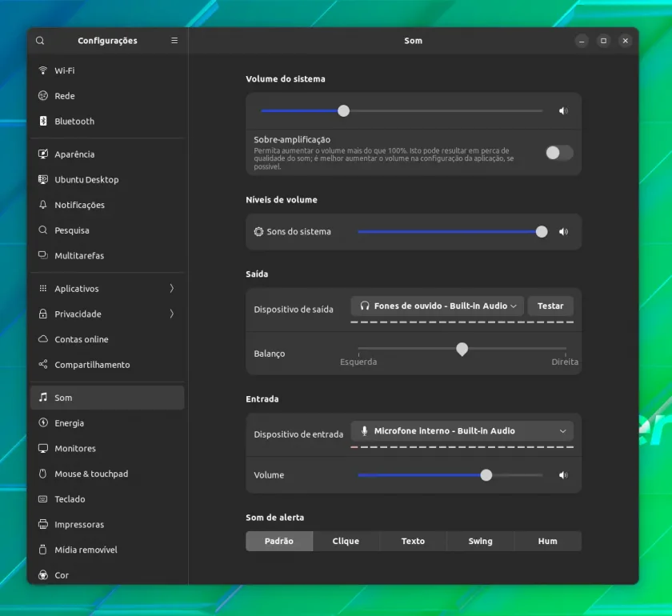Open the Dispositivo de saída dropdown
The image size is (672, 616).
(x=437, y=306)
